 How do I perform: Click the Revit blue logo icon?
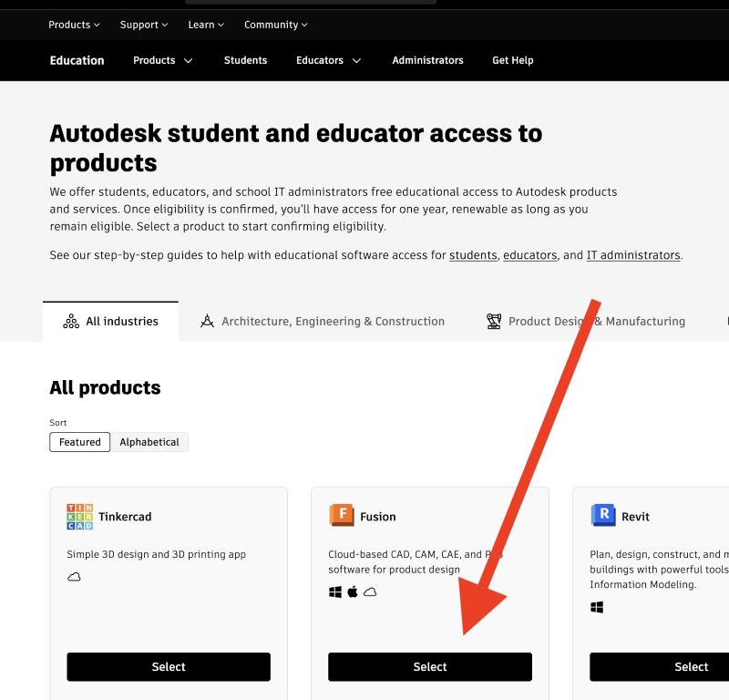click(x=604, y=515)
